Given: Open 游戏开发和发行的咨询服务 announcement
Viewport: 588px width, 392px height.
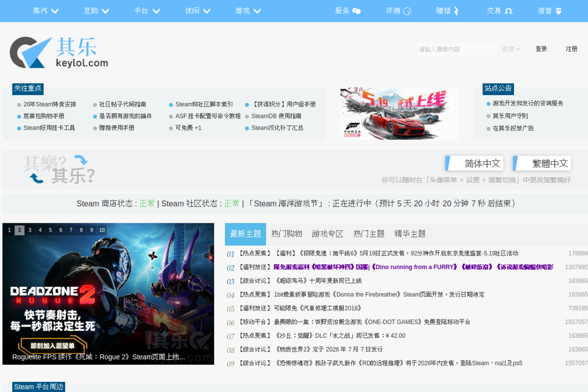Looking at the screenshot, I should (528, 103).
